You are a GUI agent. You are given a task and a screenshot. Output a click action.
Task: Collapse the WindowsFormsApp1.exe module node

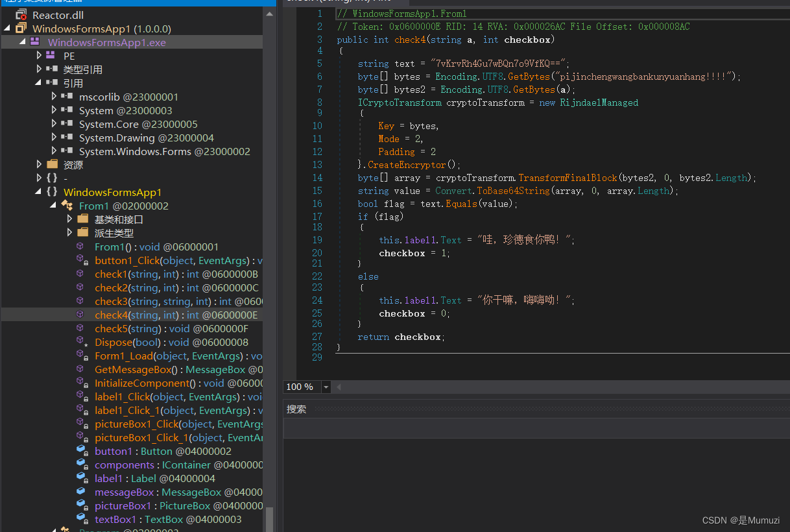tap(23, 42)
